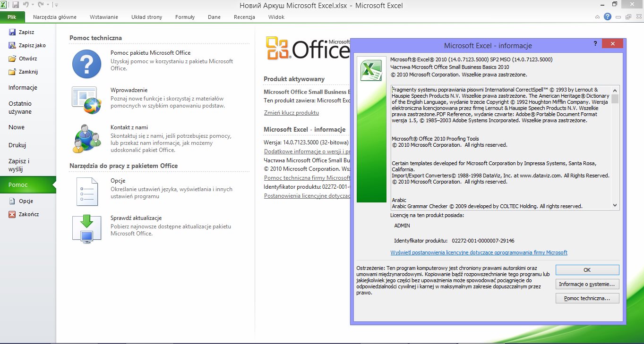Click the Zakończ red exit icon

pos(12,214)
